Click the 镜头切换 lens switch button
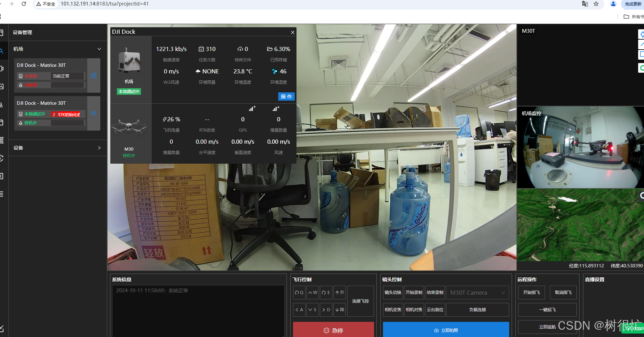Screen dimensions: 644x337 point(393,292)
